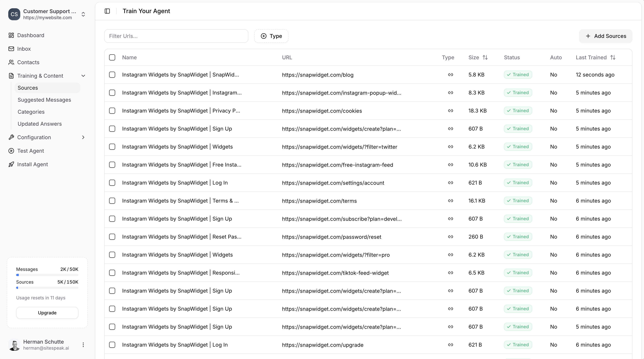Open the Inbox from the sidebar
The height and width of the screenshot is (359, 644).
pos(24,49)
